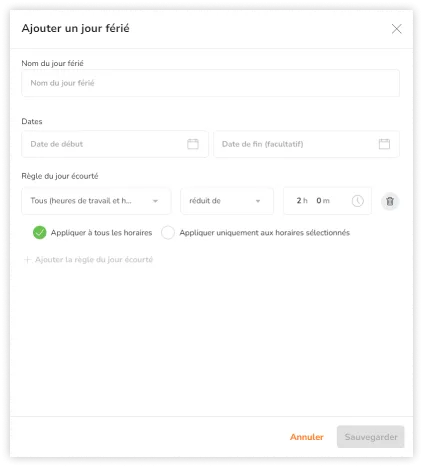Click the Règle du jour écourté label

(60, 176)
